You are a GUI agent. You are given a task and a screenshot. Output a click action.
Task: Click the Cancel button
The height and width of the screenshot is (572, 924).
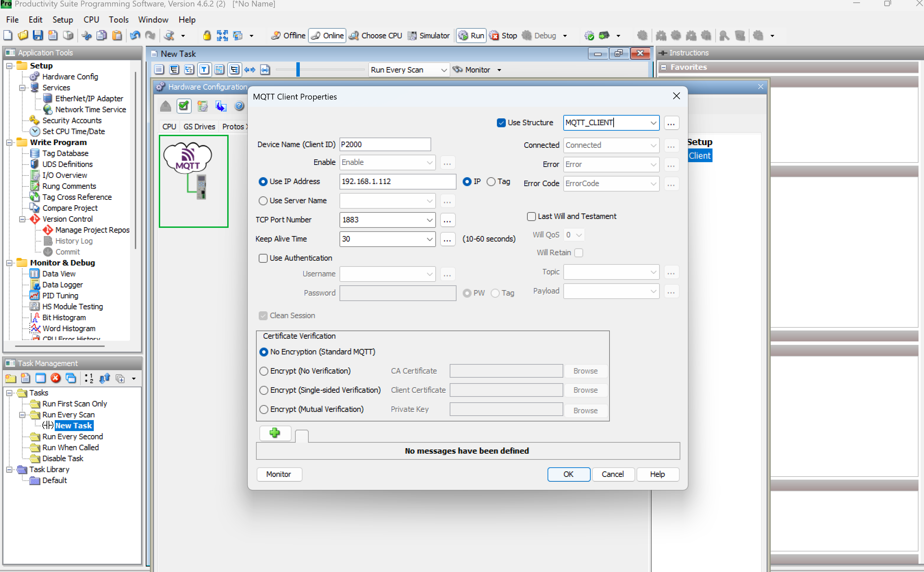point(613,474)
